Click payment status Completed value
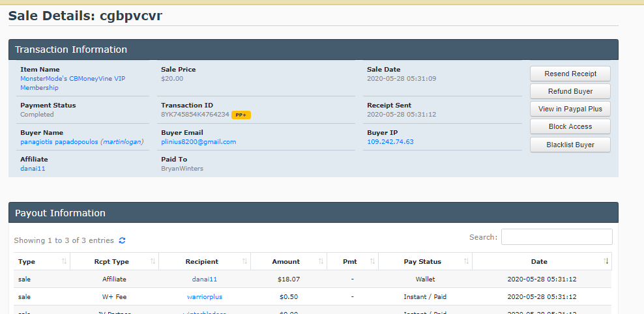This screenshot has height=314, width=644. pos(37,115)
